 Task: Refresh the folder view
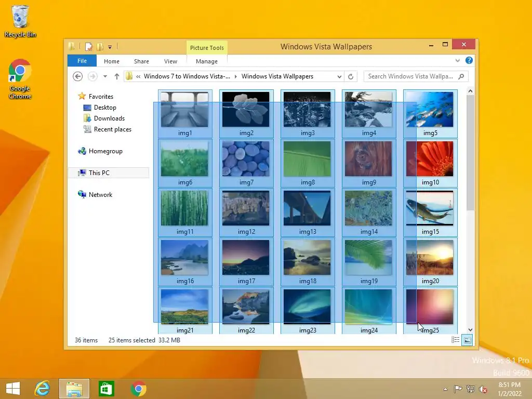351,76
